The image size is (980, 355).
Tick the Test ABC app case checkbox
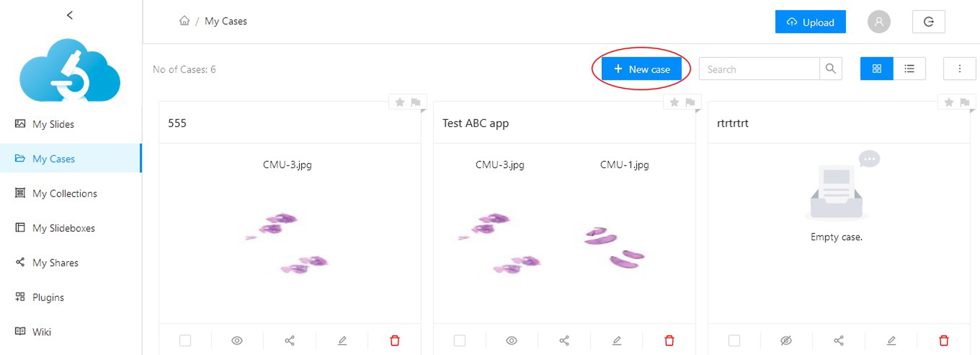click(460, 340)
